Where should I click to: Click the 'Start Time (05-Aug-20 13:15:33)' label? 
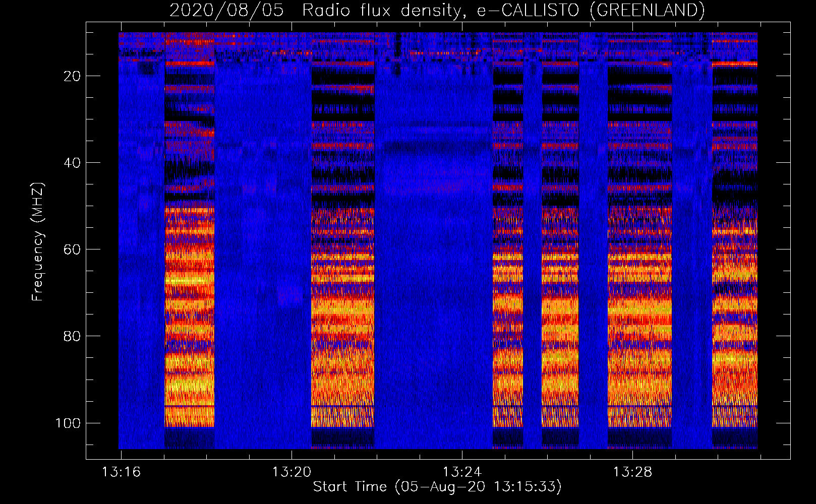[x=437, y=486]
